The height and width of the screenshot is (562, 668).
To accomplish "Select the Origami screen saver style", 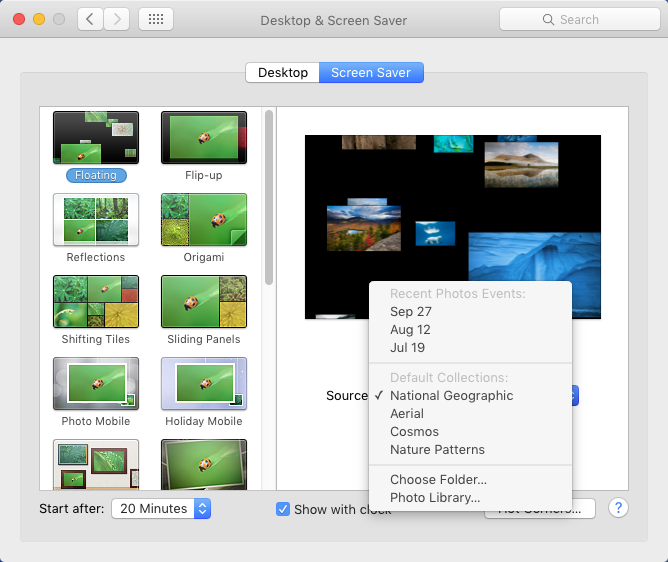I will (x=203, y=220).
